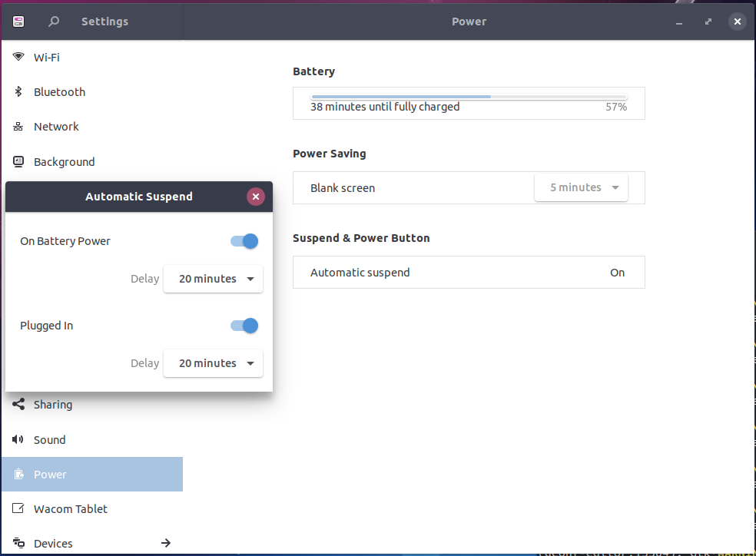Click the 'On' status of Automatic suspend

(617, 273)
